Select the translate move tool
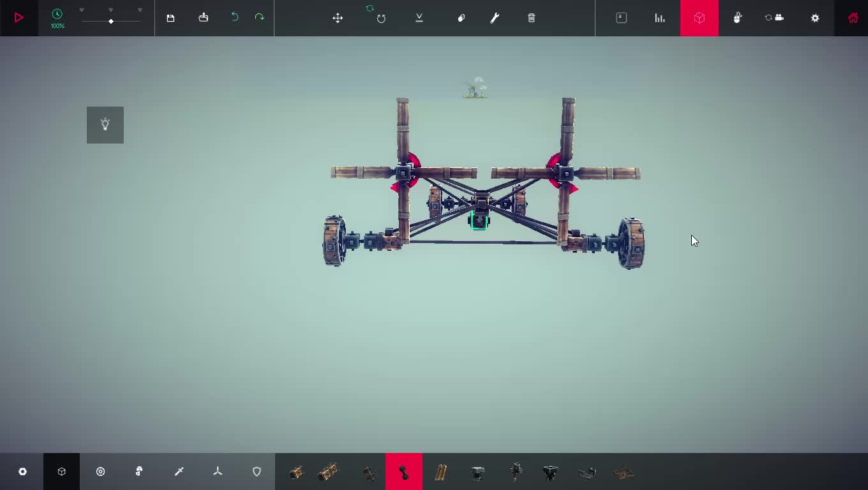This screenshot has width=868, height=490. (338, 18)
